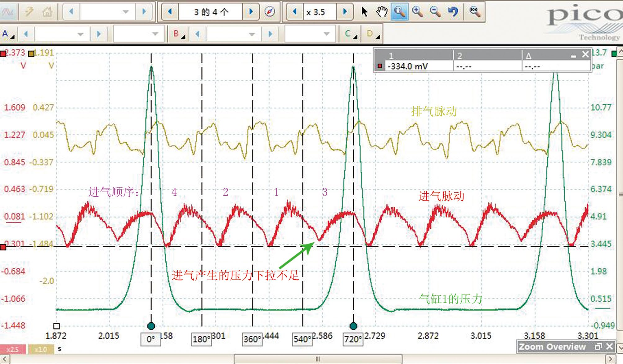
Task: Click the red channel marker in ruler legend
Action: point(380,66)
